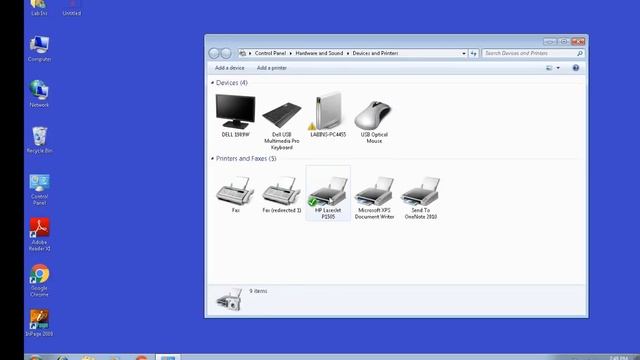Select the Send To OneNote 2010 printer
Image resolution: width=640 pixels, height=360 pixels.
(420, 191)
